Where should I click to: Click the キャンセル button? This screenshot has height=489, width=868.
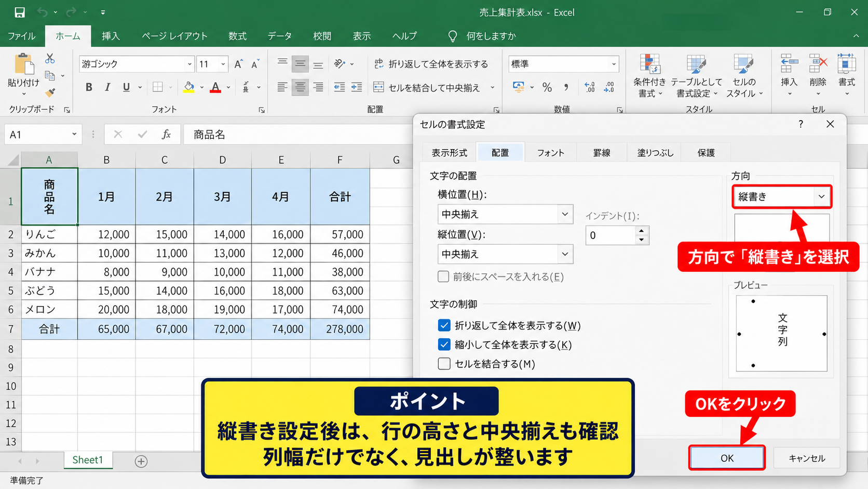tap(807, 458)
